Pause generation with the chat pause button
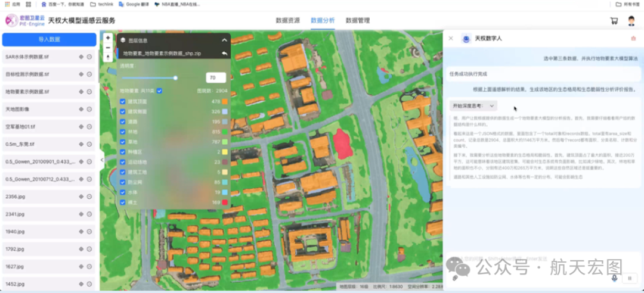644x293 pixels. coord(629,278)
